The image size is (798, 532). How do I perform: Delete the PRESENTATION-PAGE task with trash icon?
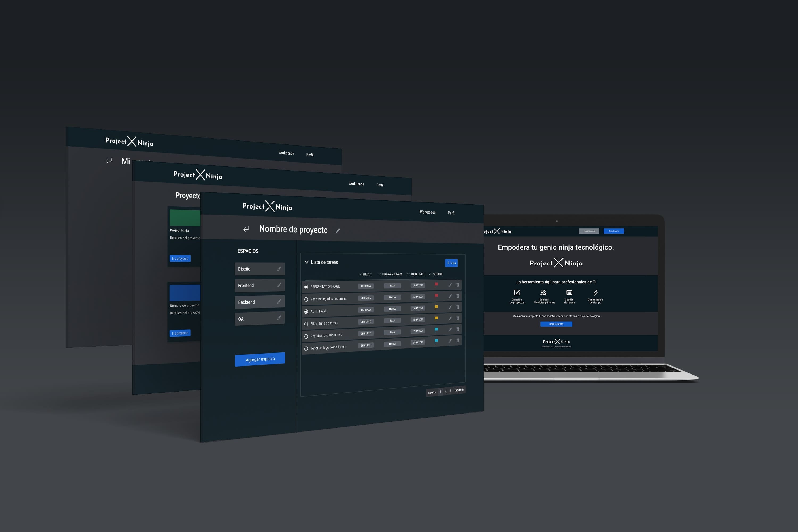coord(457,285)
